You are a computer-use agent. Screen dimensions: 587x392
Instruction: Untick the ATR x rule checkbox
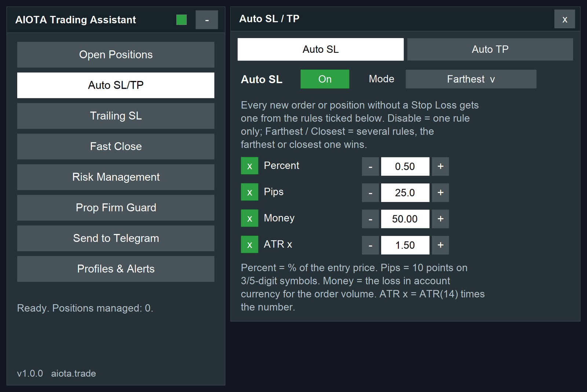tap(249, 245)
